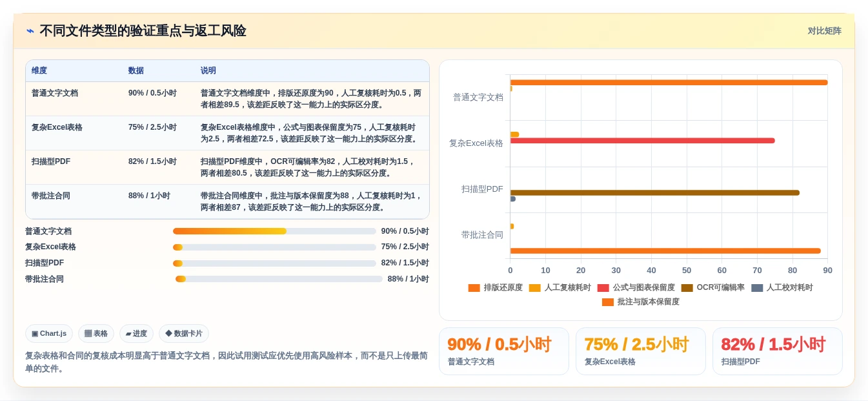Image resolution: width=868 pixels, height=401 pixels.
Task: Click the 50 tick on chart x-axis
Action: point(687,271)
